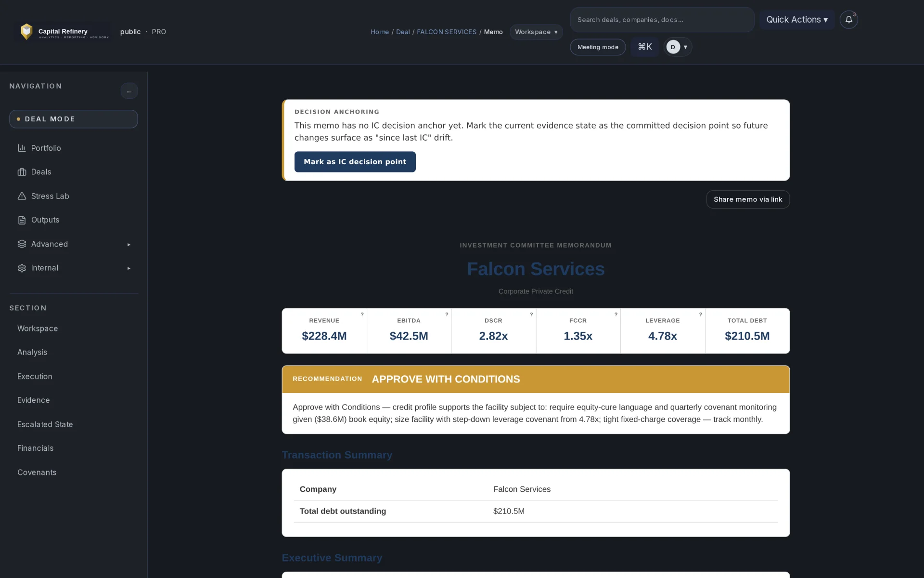924x578 pixels.
Task: Open the notifications bell
Action: point(848,20)
